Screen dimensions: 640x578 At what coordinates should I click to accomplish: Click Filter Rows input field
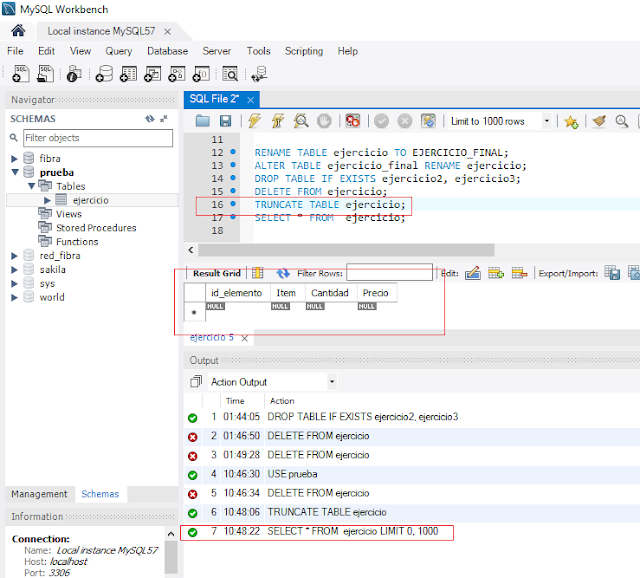pos(389,272)
